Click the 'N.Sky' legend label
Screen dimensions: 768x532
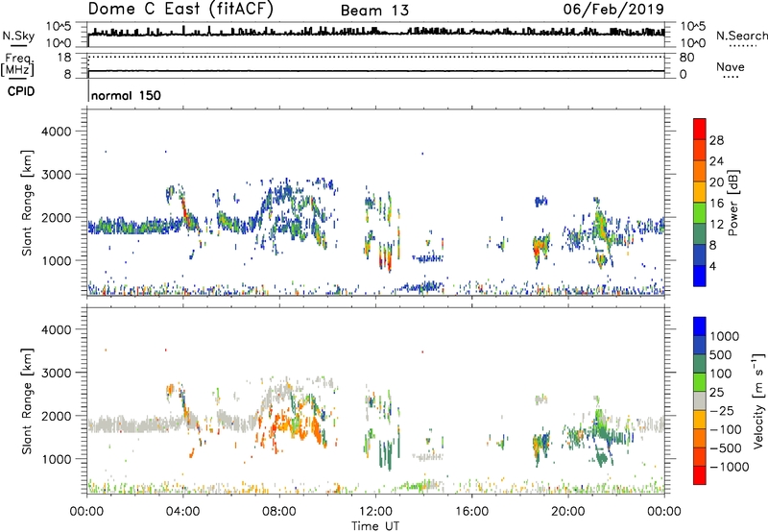coord(18,36)
